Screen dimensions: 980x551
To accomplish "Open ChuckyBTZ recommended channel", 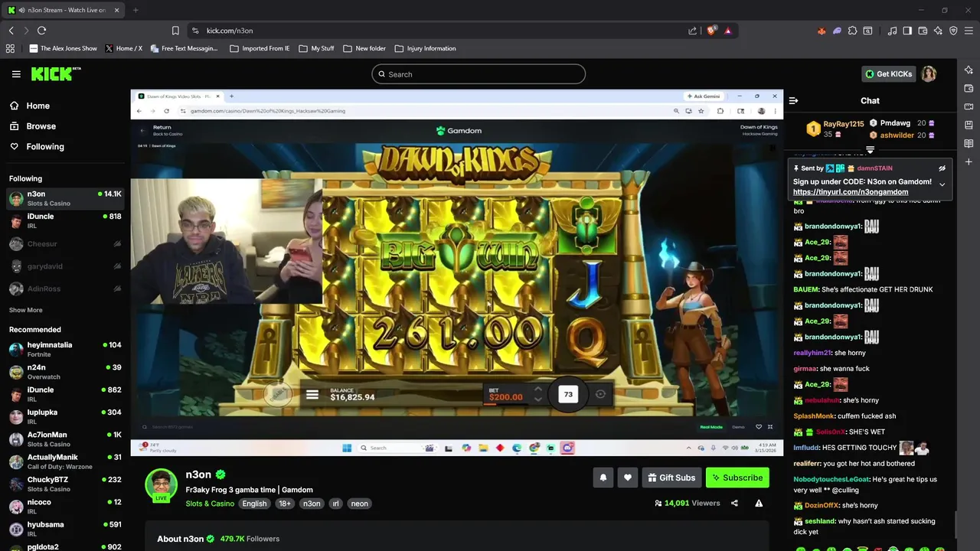I will [x=65, y=484].
